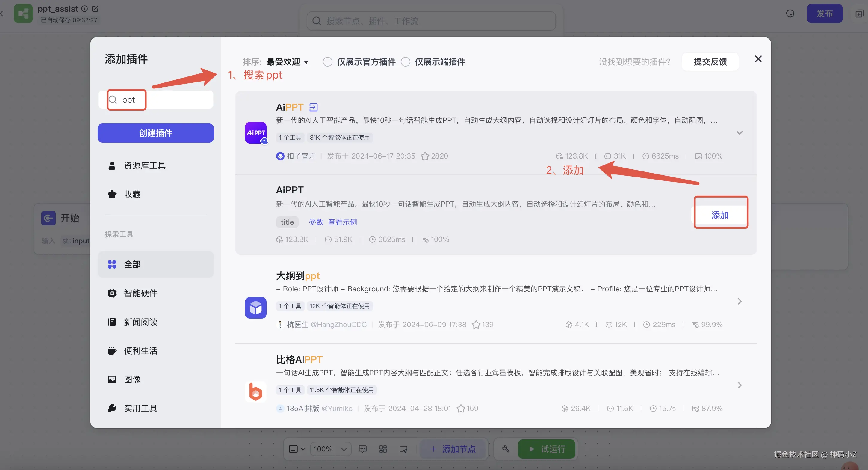
Task: Click the AiPPT plugin logo icon
Action: (255, 133)
